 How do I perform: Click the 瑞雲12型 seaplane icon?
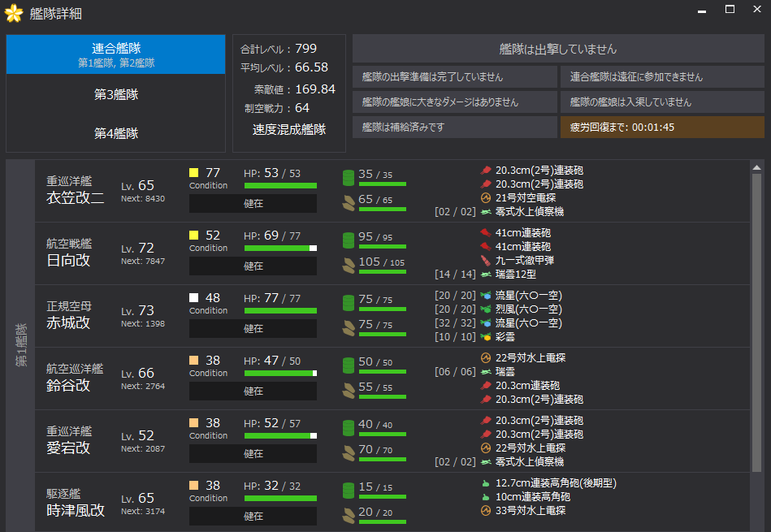coord(486,274)
